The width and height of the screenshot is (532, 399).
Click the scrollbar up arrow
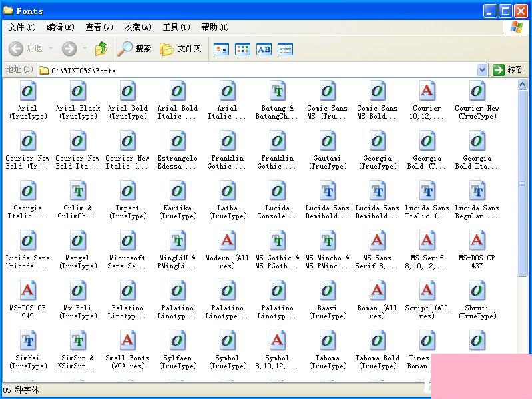click(x=522, y=84)
